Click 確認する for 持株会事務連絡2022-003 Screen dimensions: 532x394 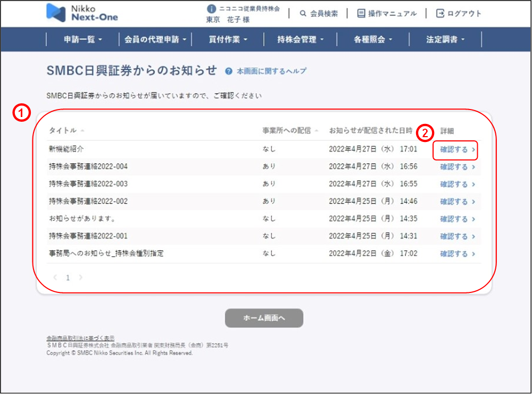click(x=458, y=184)
